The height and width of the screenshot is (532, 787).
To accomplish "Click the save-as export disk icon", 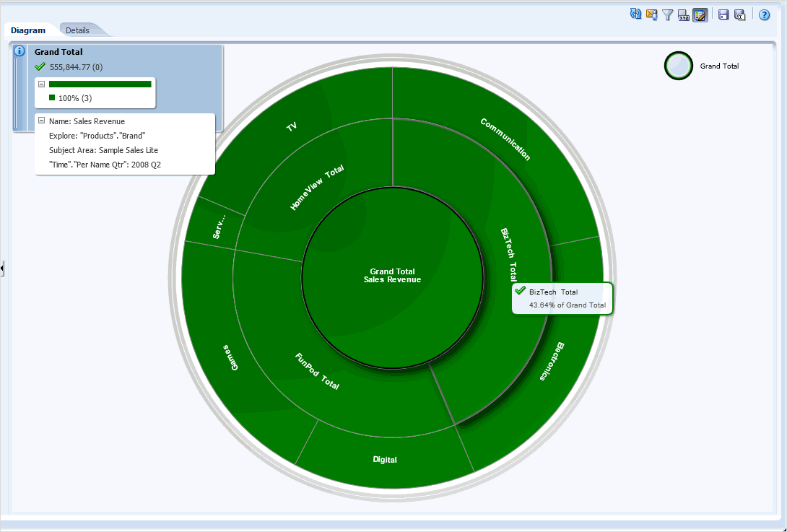I will click(740, 14).
